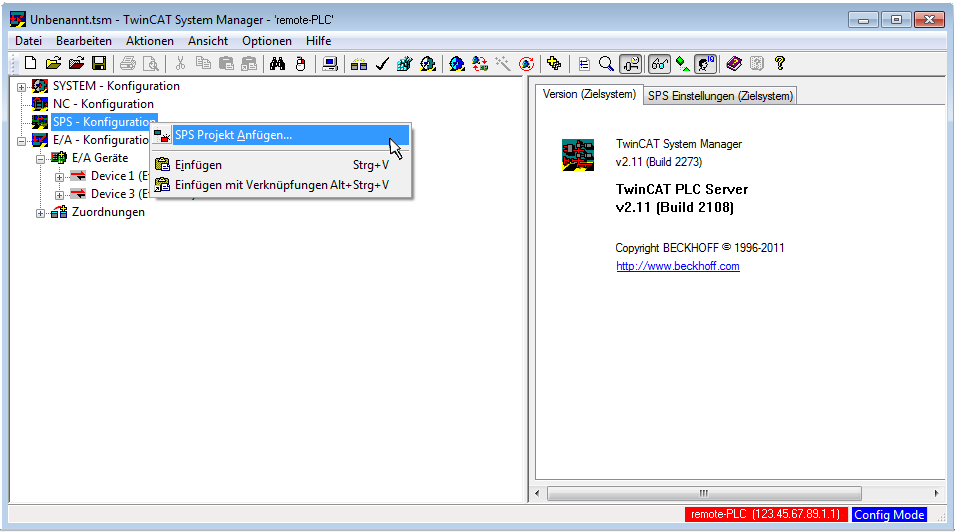
Task: Click the checkmark Check Configuration icon
Action: pos(382,64)
